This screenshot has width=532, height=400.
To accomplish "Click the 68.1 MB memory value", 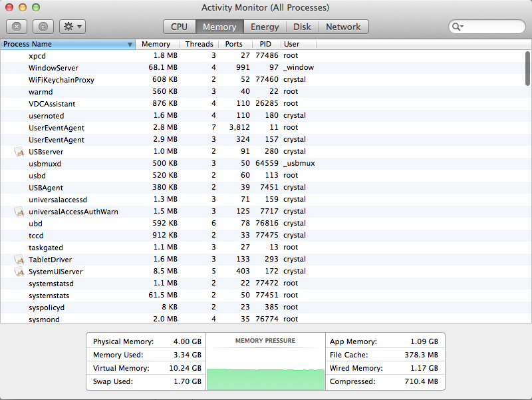I will [x=163, y=67].
